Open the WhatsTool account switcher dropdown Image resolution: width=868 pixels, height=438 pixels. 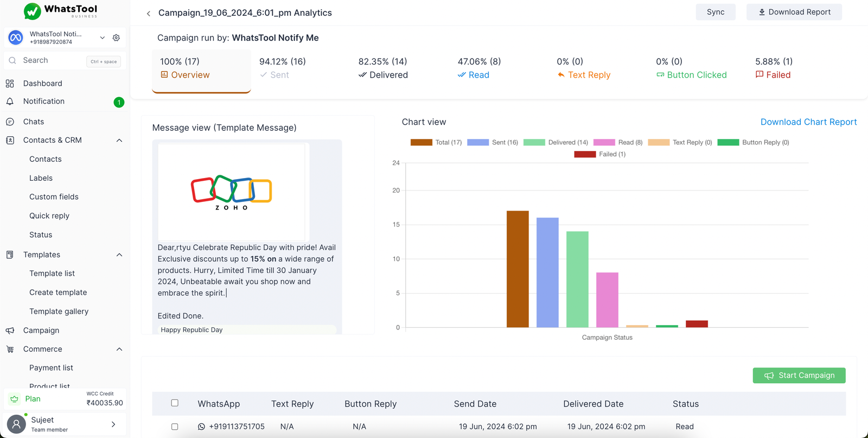pos(102,38)
